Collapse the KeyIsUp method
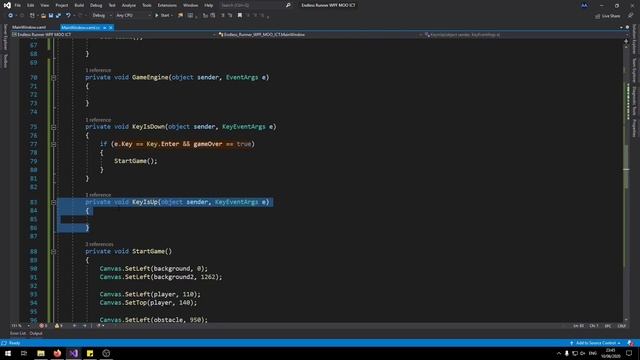Image resolution: width=640 pixels, height=360 pixels. click(x=53, y=202)
